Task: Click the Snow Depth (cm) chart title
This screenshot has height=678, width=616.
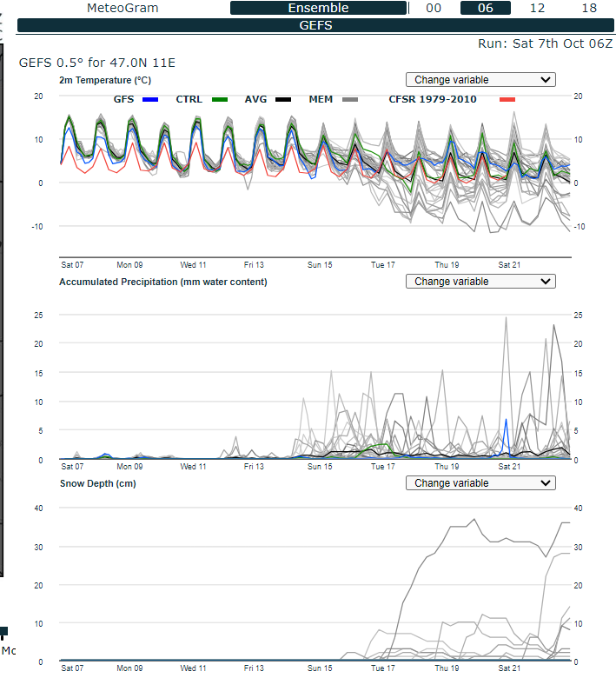Action: 97,483
